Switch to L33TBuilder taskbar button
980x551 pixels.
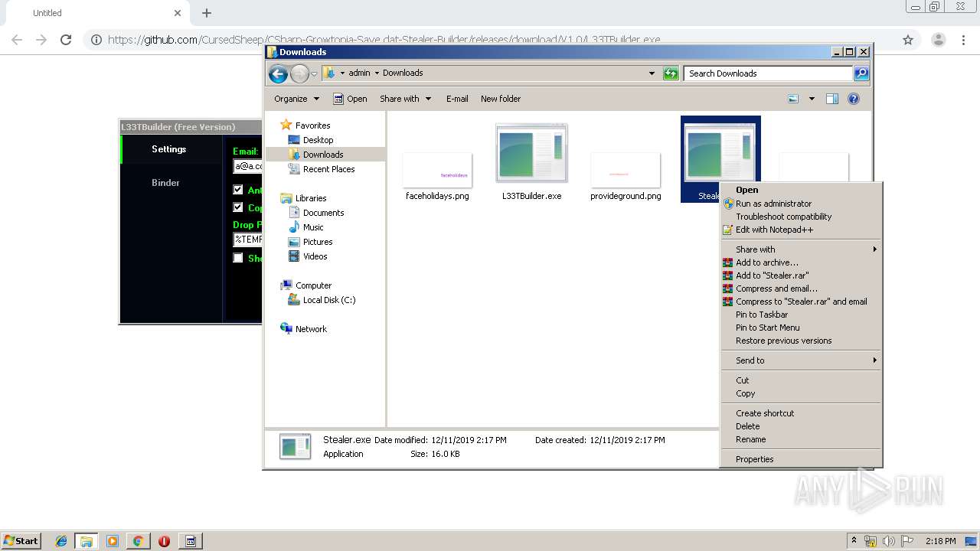coord(191,541)
